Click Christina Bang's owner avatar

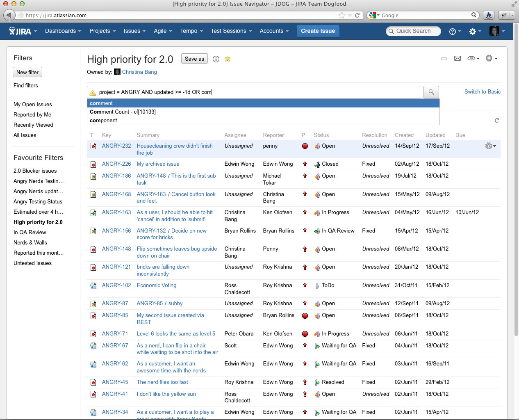(117, 72)
